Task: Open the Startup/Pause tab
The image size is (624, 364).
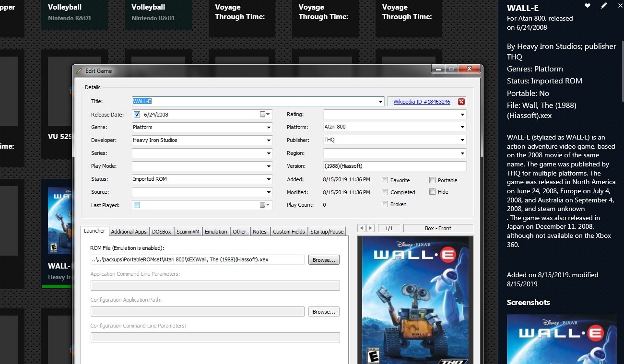Action: [327, 232]
